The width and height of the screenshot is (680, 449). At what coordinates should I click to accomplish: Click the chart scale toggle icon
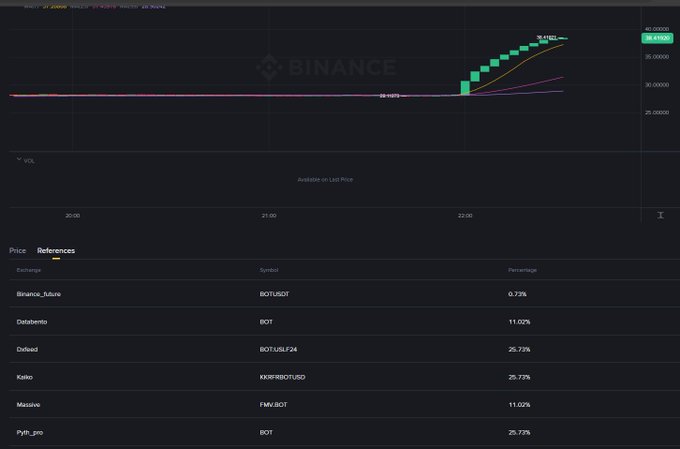pos(660,215)
